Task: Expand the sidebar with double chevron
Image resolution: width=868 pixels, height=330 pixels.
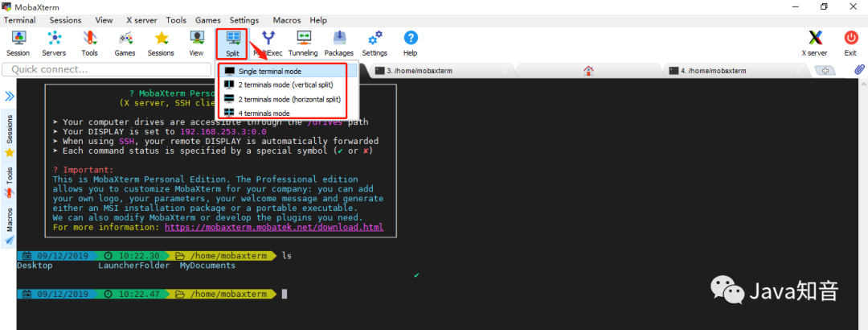Action: [10, 97]
